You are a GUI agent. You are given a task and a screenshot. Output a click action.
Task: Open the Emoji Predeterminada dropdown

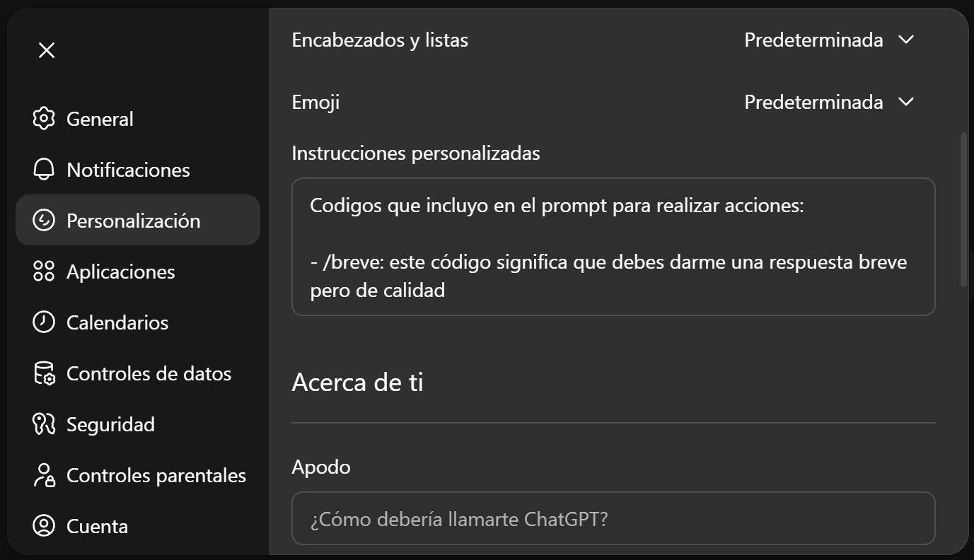coord(813,103)
